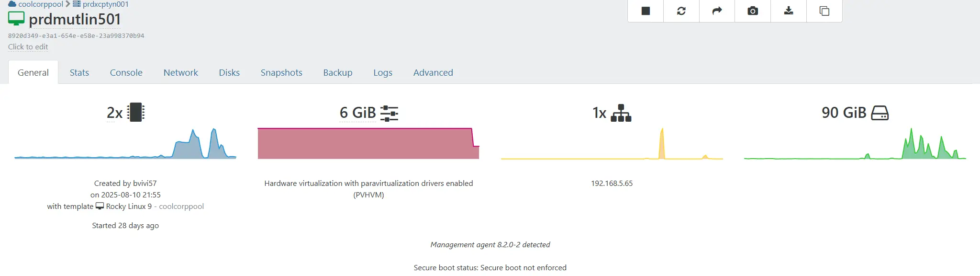
Task: Click the Copy VM icon
Action: (824, 11)
